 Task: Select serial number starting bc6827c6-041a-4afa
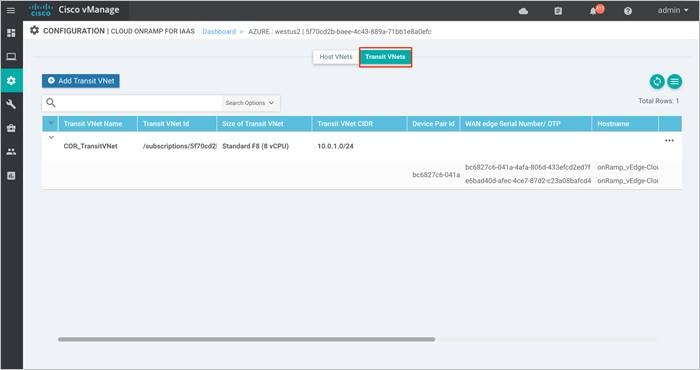pyautogui.click(x=528, y=167)
